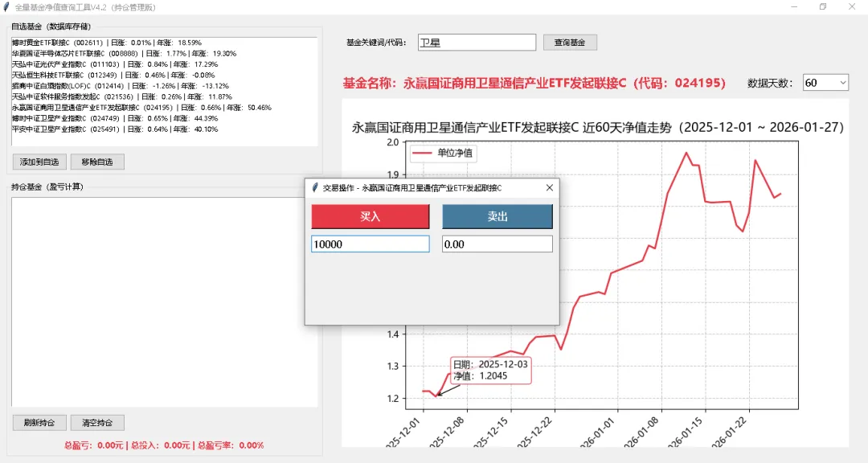Select 天弘恒生科技ETF联接C (012349) row
868x463 pixels.
pos(164,76)
